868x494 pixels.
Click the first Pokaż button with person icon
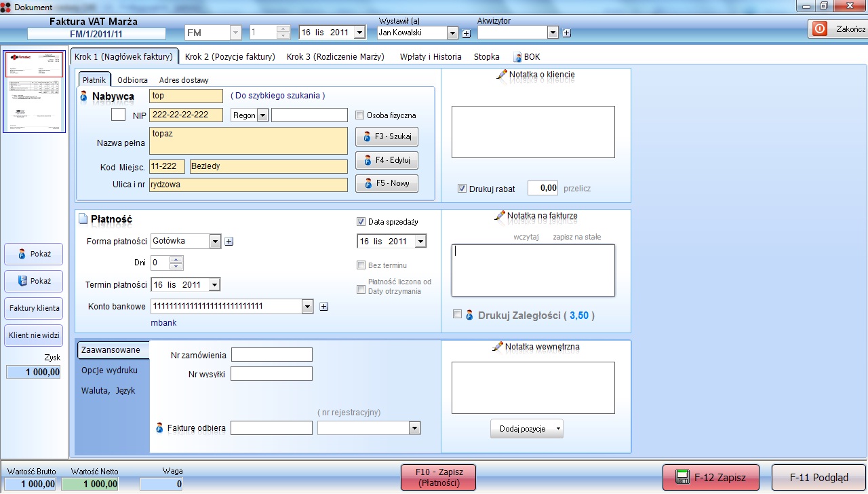[33, 254]
